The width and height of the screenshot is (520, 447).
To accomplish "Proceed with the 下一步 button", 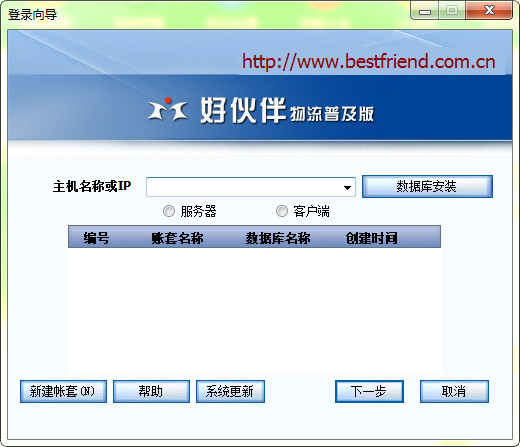I will 369,391.
